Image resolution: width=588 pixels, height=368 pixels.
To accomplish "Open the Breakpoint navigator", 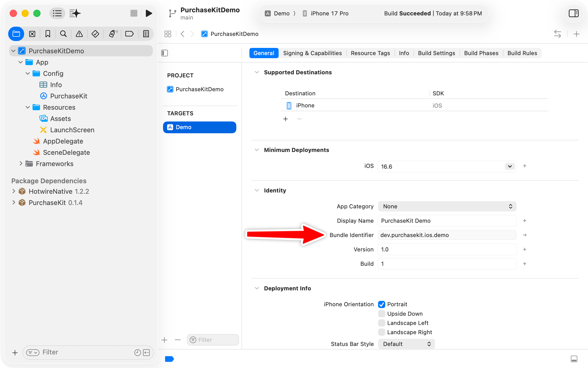I will click(129, 34).
